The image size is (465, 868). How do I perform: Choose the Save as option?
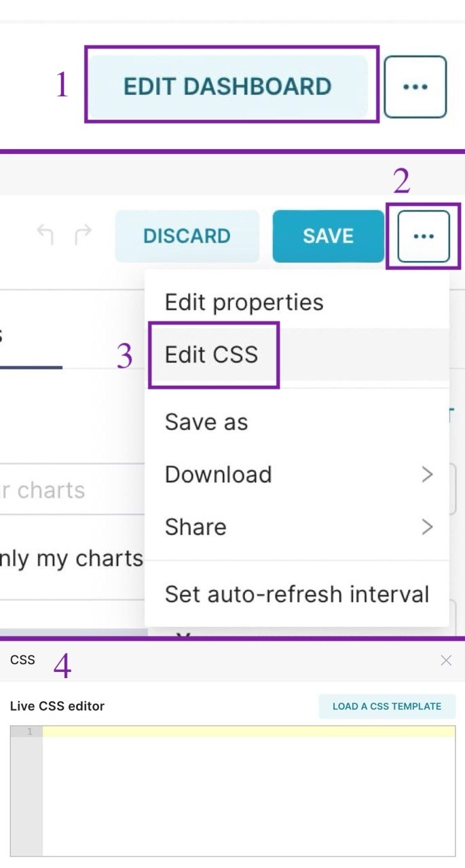pos(206,422)
